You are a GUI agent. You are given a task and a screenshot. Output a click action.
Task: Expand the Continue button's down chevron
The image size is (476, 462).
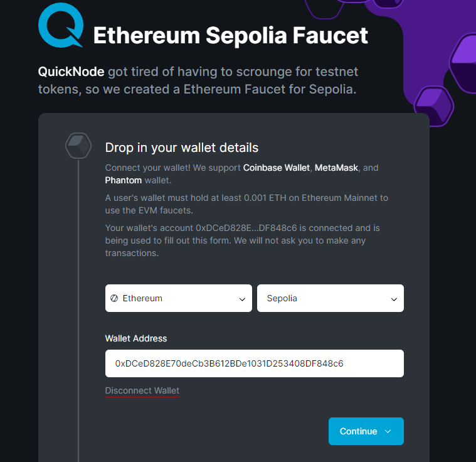(x=388, y=431)
